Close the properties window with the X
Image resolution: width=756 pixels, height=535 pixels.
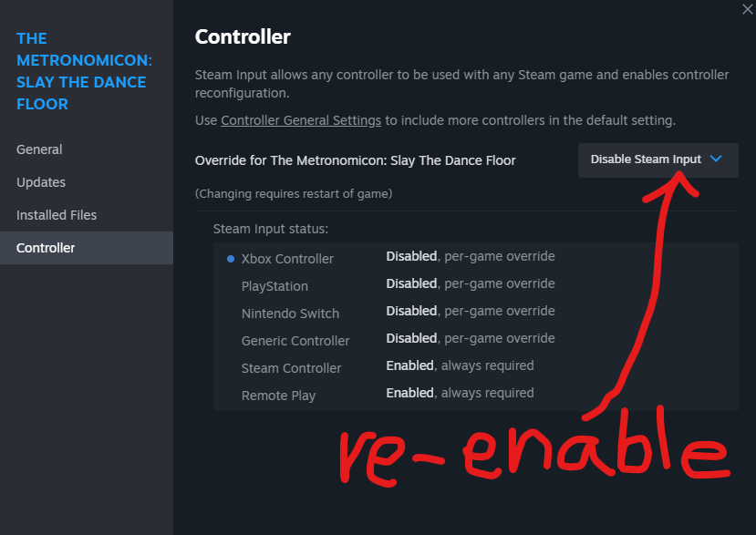pos(748,7)
